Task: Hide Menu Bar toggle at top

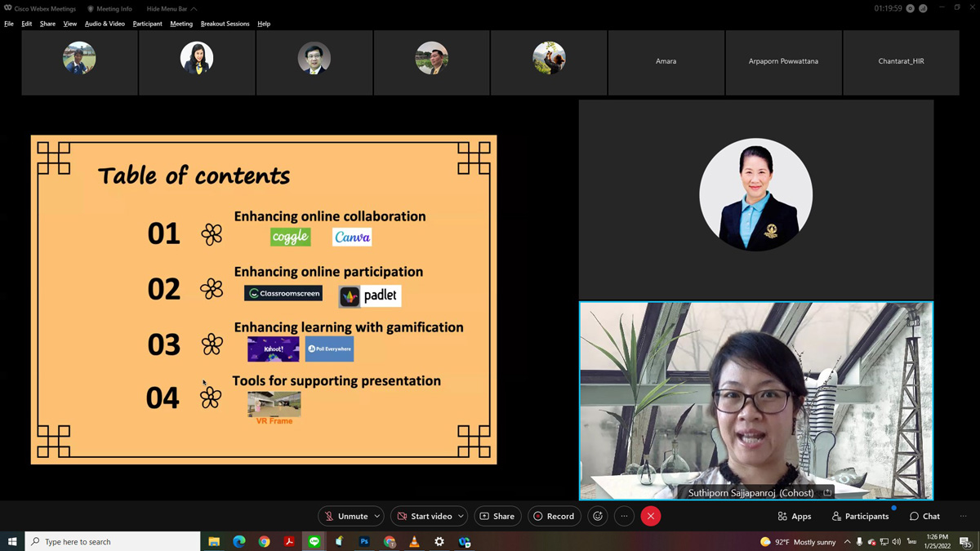Action: coord(171,9)
